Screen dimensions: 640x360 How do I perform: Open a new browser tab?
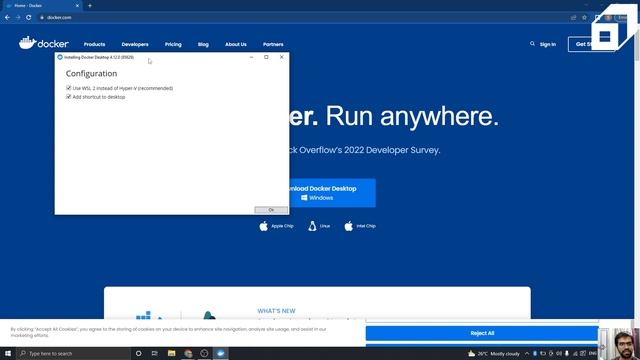[x=90, y=6]
